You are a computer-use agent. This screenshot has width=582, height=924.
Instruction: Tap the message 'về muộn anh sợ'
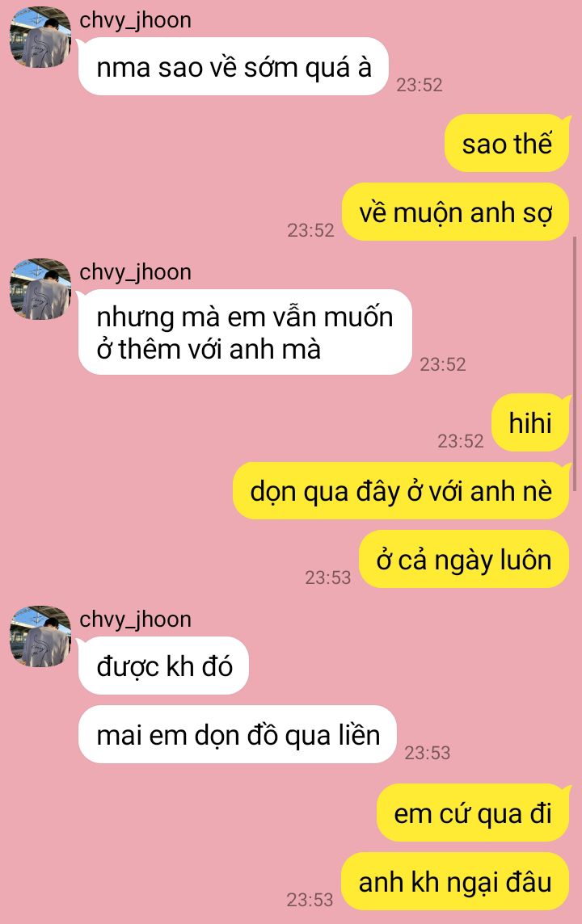(456, 212)
